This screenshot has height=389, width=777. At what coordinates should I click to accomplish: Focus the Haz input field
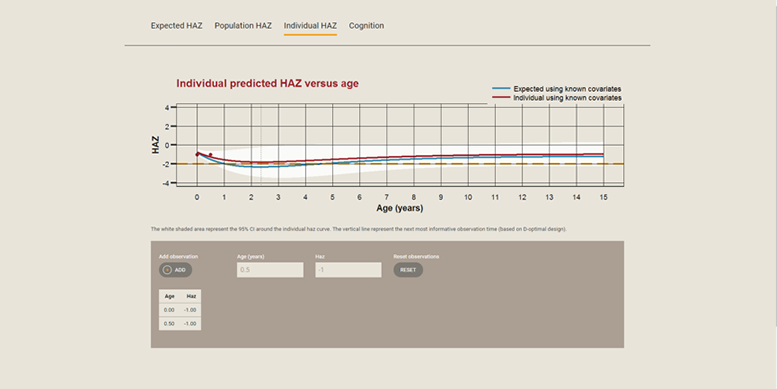pos(348,270)
